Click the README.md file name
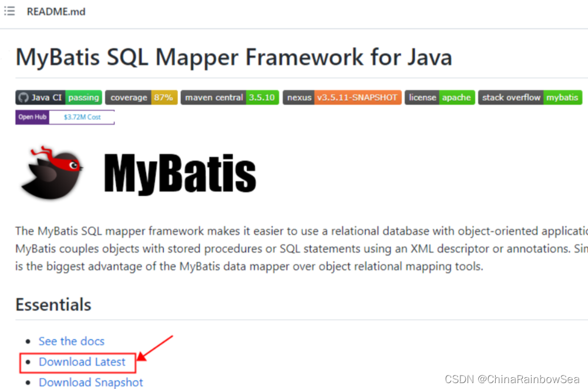 56,12
